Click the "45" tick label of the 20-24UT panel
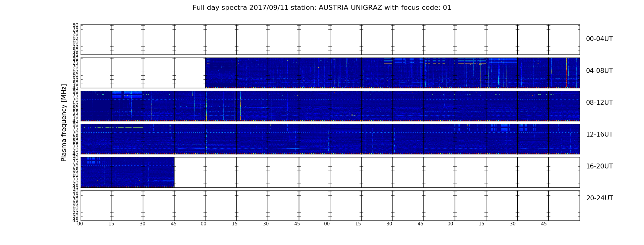 tap(75, 220)
